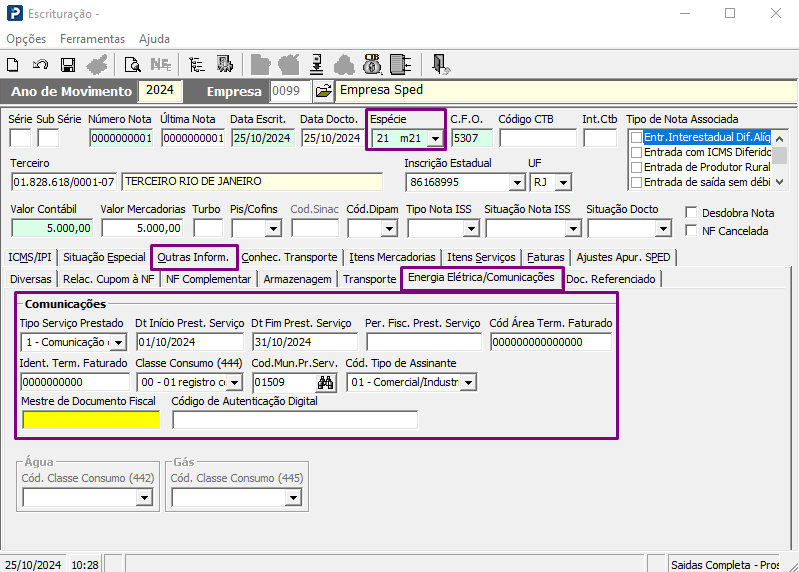Enable the Desdobra Nota checkbox
799x572 pixels.
coord(692,212)
